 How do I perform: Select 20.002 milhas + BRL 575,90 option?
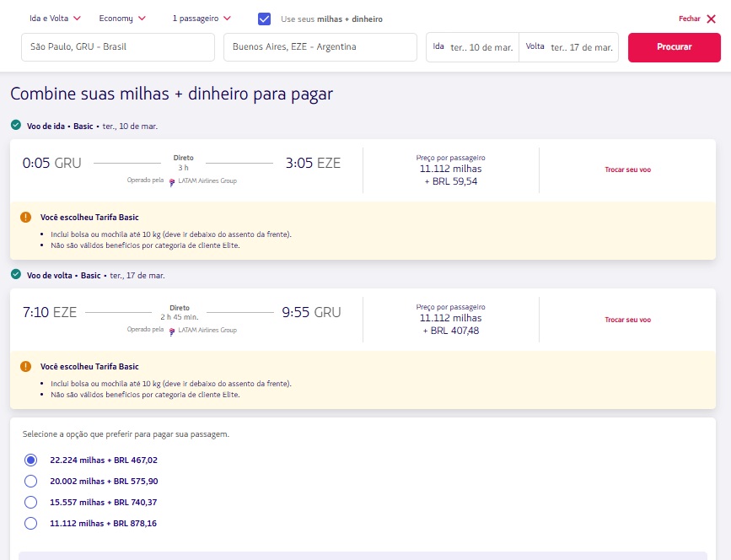coord(31,481)
